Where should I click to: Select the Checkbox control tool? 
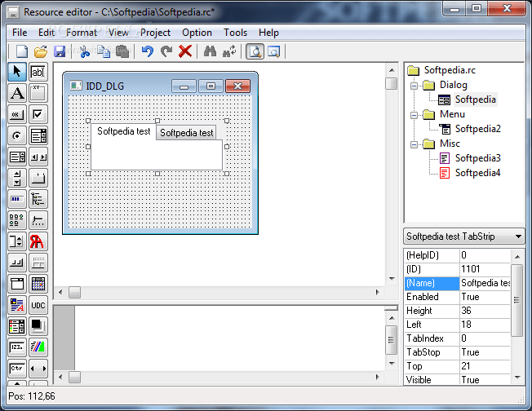[x=38, y=114]
